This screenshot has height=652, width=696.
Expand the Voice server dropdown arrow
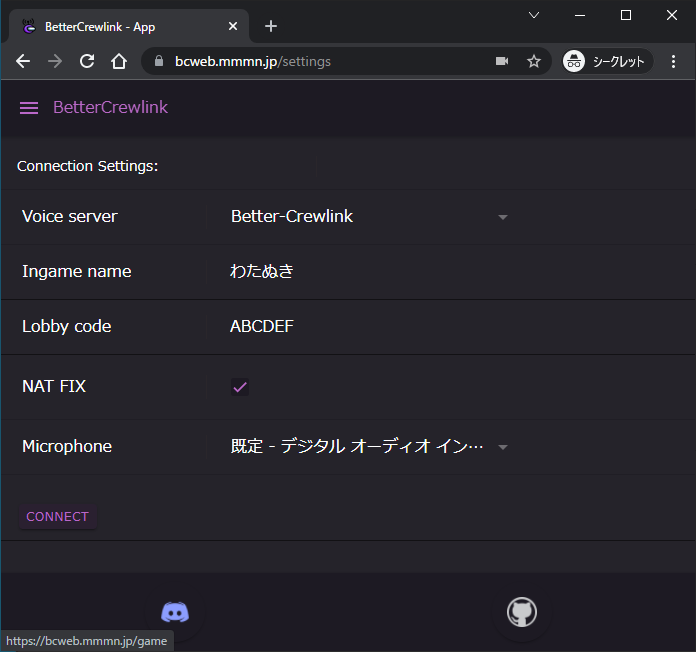[x=502, y=217]
